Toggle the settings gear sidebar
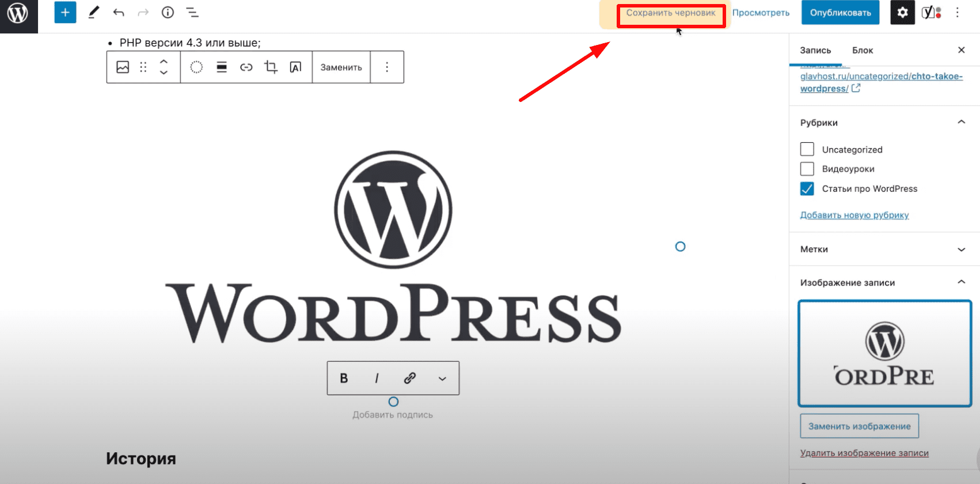 902,12
